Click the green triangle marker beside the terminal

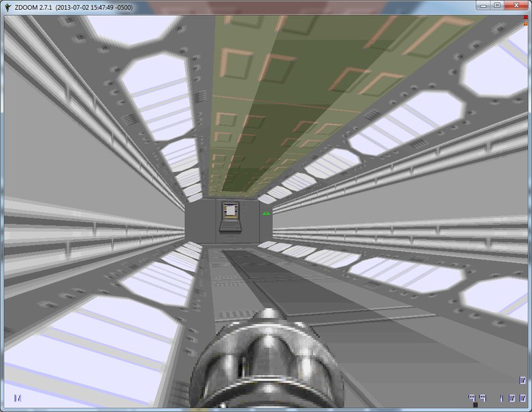[266, 213]
